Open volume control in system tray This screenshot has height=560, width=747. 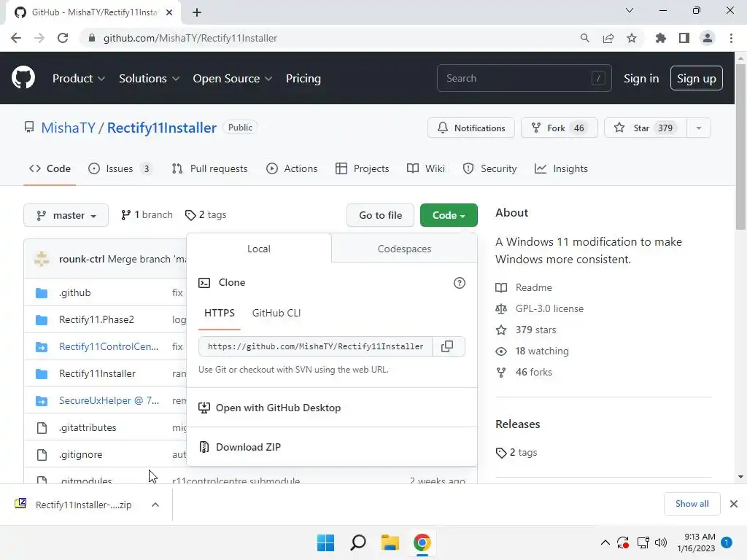(661, 542)
